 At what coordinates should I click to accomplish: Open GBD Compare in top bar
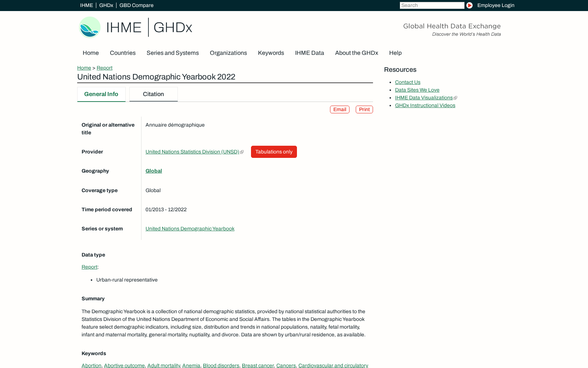(136, 5)
